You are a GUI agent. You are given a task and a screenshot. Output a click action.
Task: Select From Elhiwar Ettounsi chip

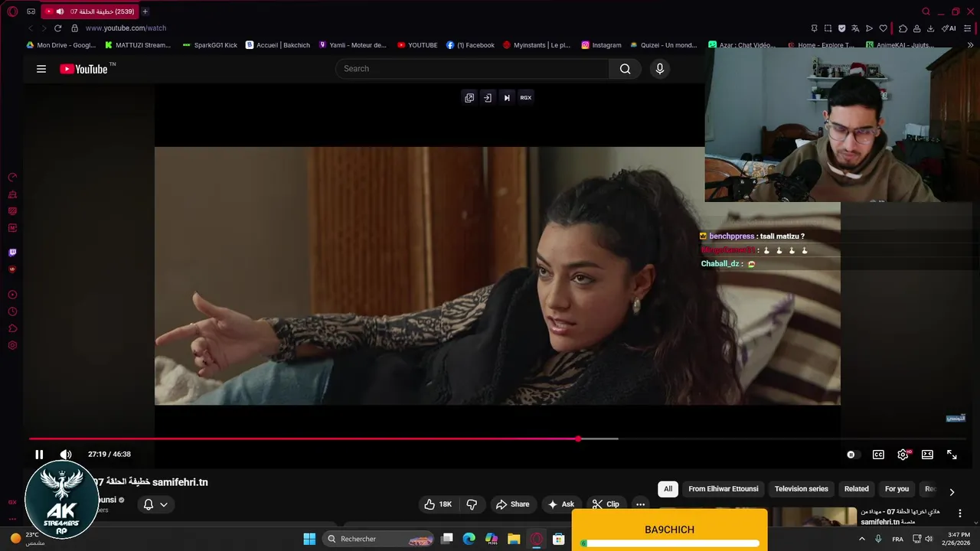pyautogui.click(x=724, y=489)
